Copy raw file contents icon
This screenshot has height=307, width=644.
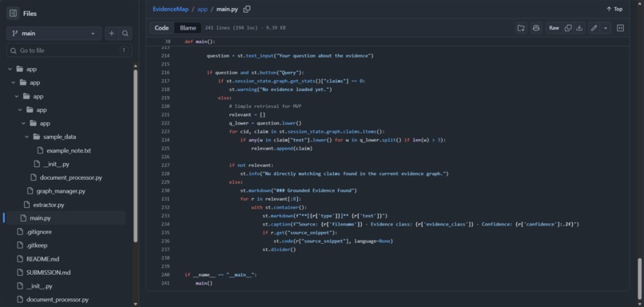point(568,28)
